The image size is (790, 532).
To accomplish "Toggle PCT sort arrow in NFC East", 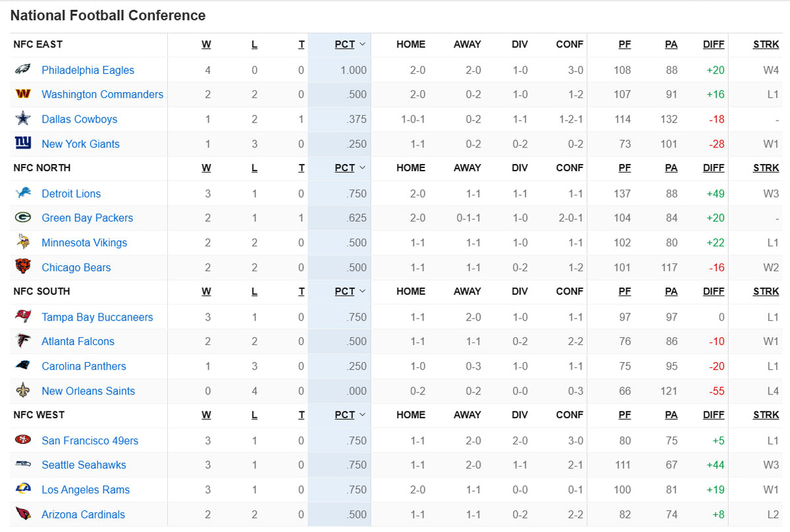I will point(362,44).
